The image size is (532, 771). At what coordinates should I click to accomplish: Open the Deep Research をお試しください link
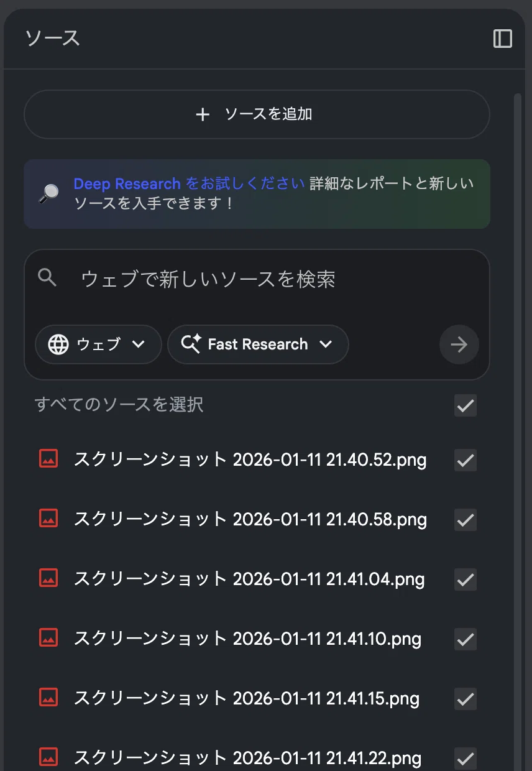click(x=189, y=184)
